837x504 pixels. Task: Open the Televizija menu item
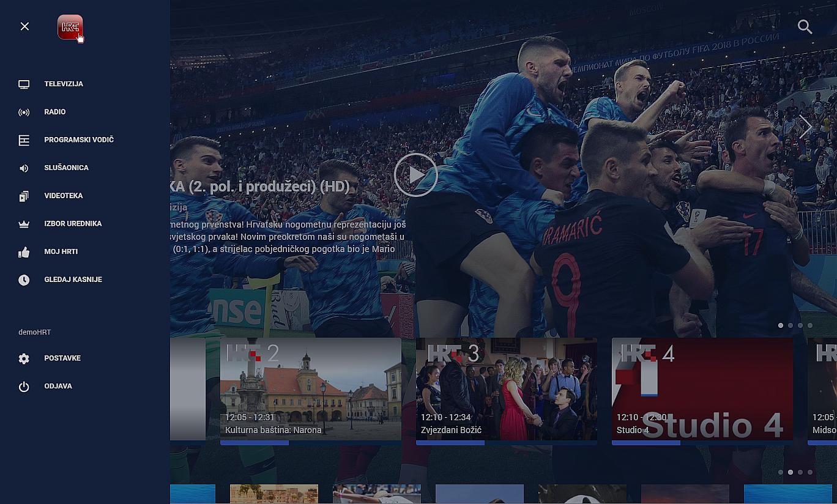pos(64,84)
